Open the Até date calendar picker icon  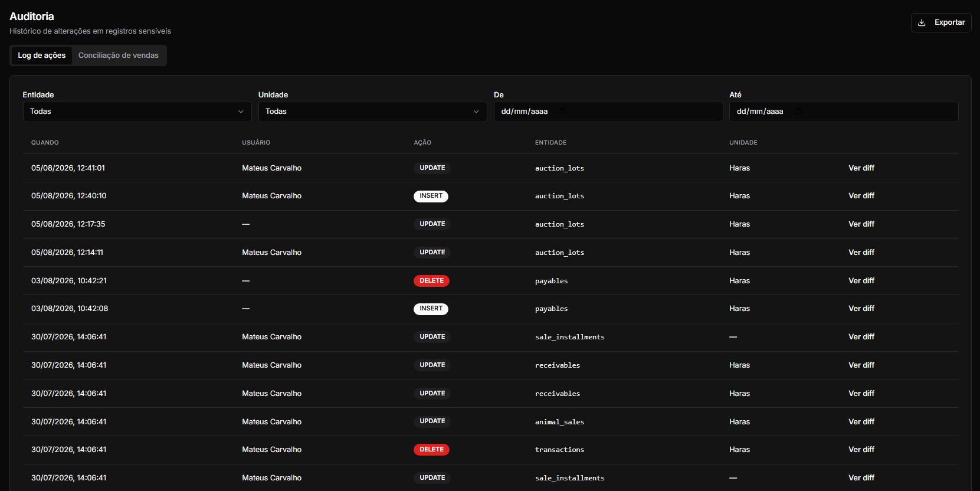point(798,111)
